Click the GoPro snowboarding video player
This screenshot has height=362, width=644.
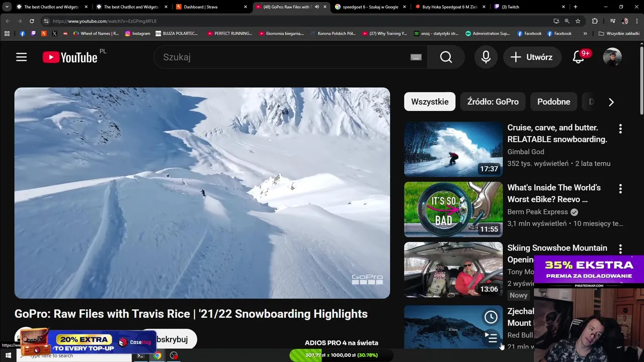pyautogui.click(x=202, y=193)
